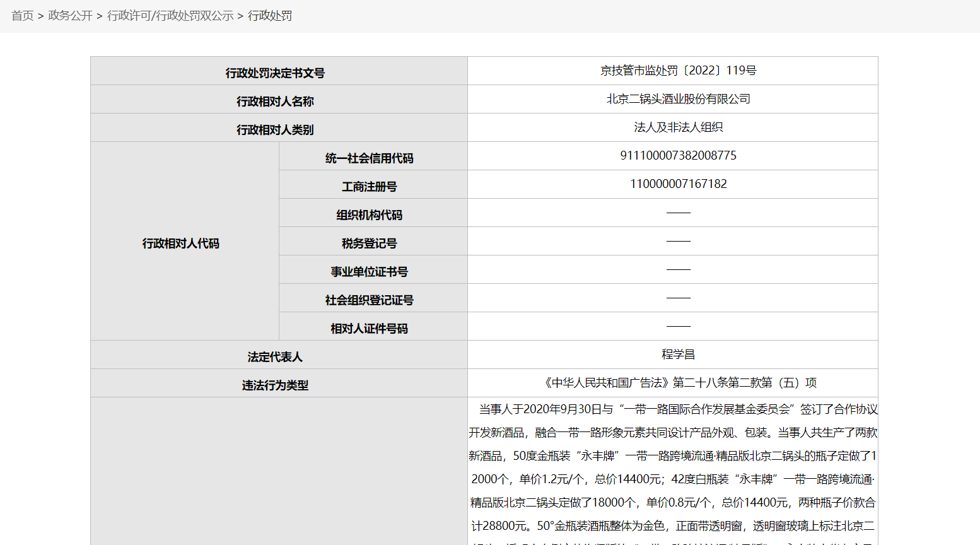
Task: Select registration number 110000007167182
Action: [679, 184]
